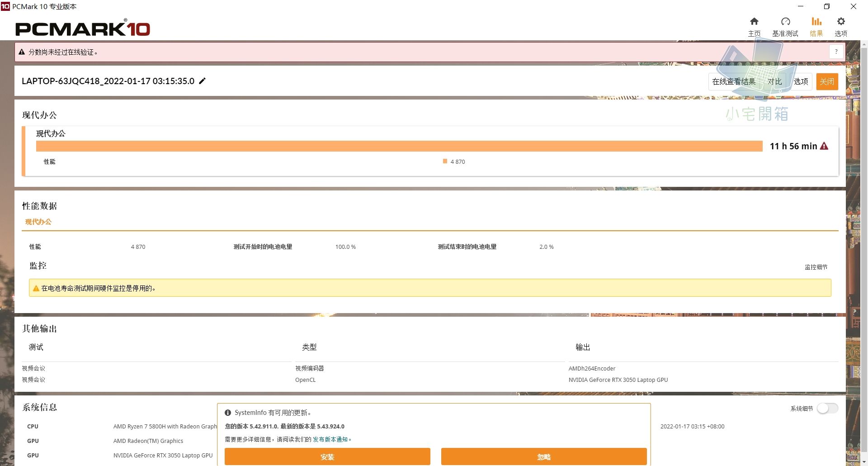868x466 pixels.
Task: Click the pencil icon to rename result
Action: pyautogui.click(x=203, y=81)
